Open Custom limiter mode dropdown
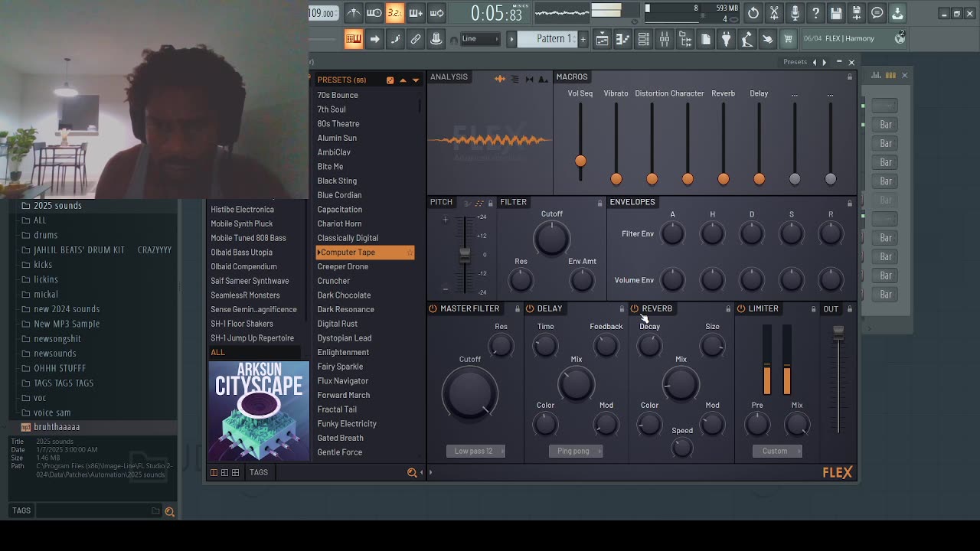The image size is (980, 551). (777, 451)
